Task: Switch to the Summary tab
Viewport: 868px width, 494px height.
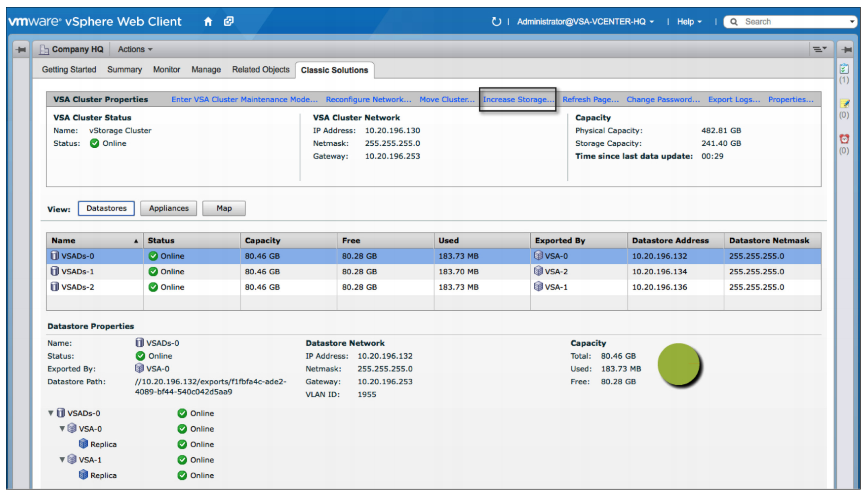Action: tap(124, 70)
